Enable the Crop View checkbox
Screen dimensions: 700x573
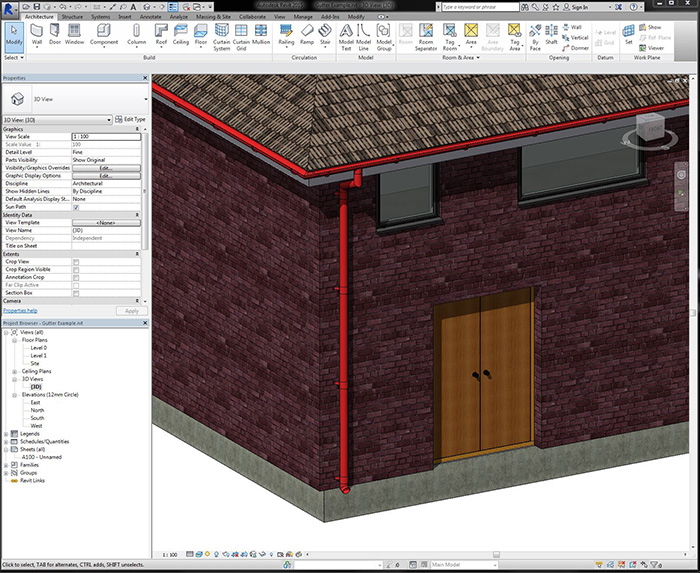(76, 262)
